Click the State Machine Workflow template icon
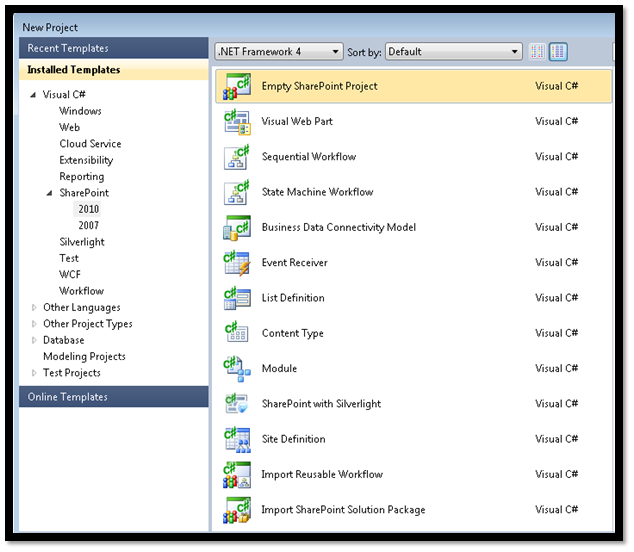Image resolution: width=634 pixels, height=552 pixels. coord(237,192)
